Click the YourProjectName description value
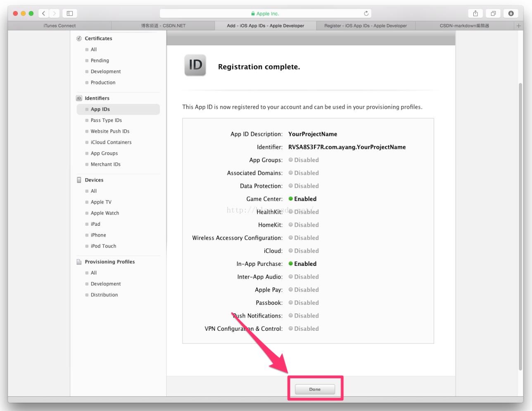 coord(313,134)
